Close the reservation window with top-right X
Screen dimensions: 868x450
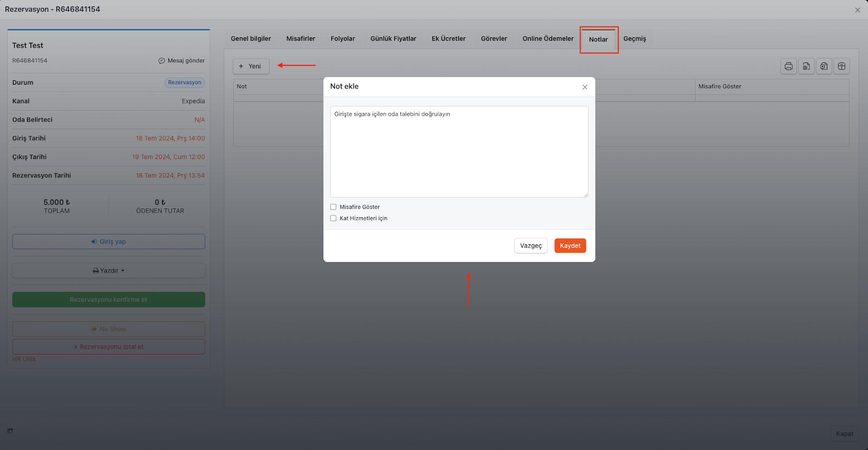858,10
